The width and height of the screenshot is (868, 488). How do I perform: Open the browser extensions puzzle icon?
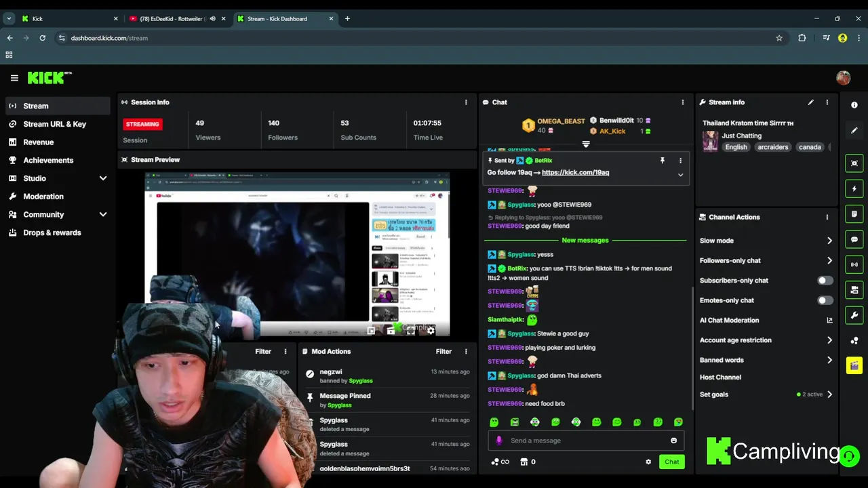click(802, 38)
